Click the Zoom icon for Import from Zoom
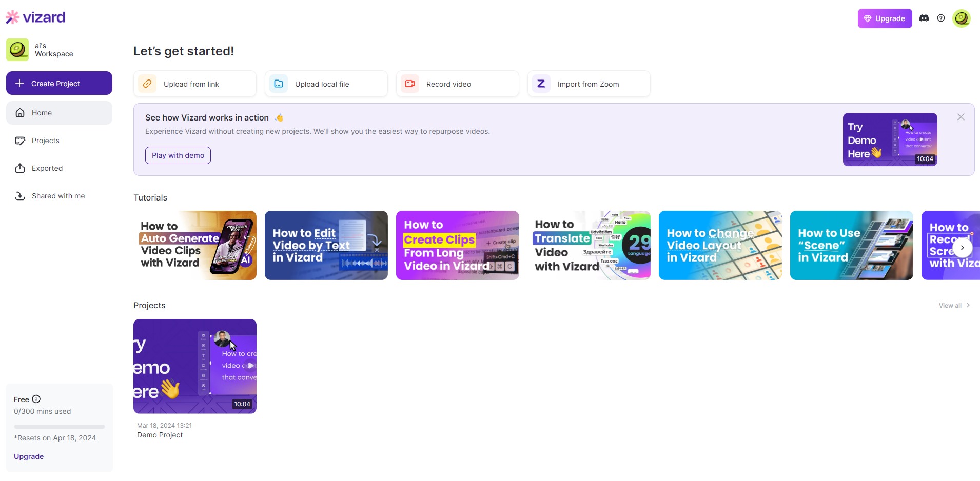The height and width of the screenshot is (481, 980). click(541, 84)
